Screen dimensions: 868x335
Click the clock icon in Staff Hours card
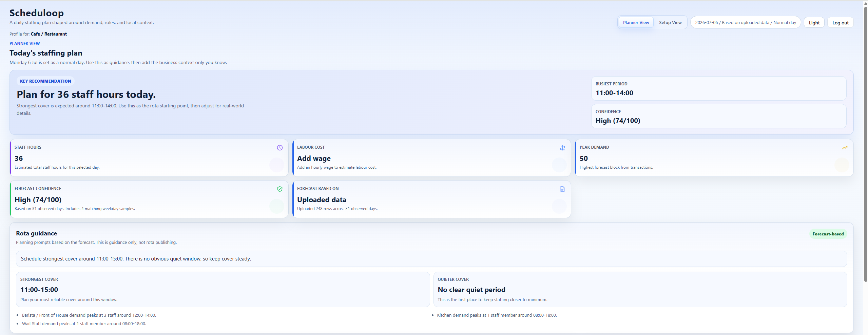(x=279, y=148)
